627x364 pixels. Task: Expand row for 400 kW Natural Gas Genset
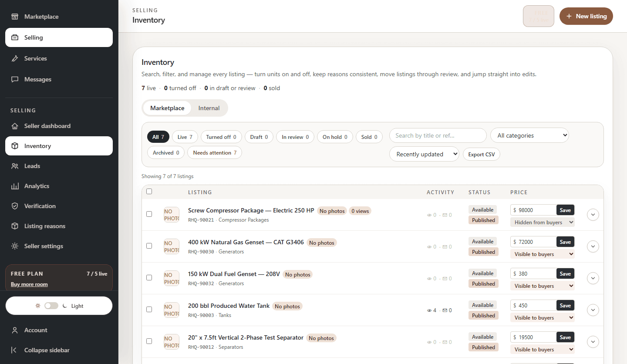coord(593,246)
